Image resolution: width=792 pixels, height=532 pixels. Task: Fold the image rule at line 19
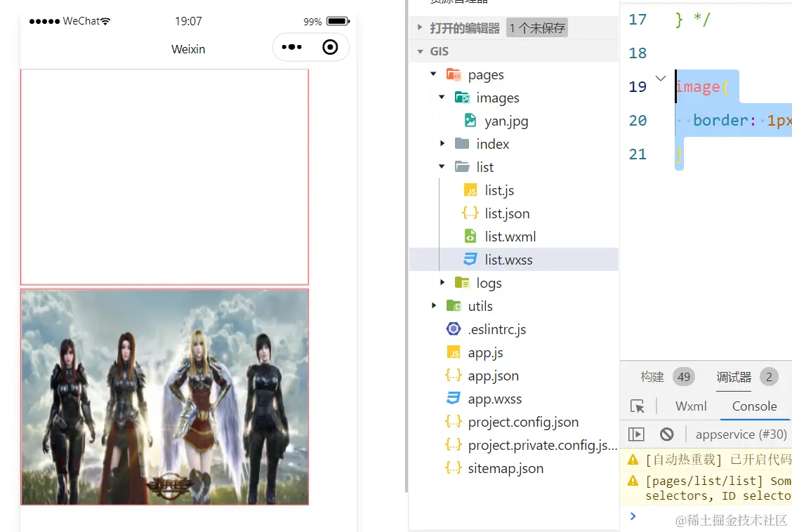tap(660, 78)
